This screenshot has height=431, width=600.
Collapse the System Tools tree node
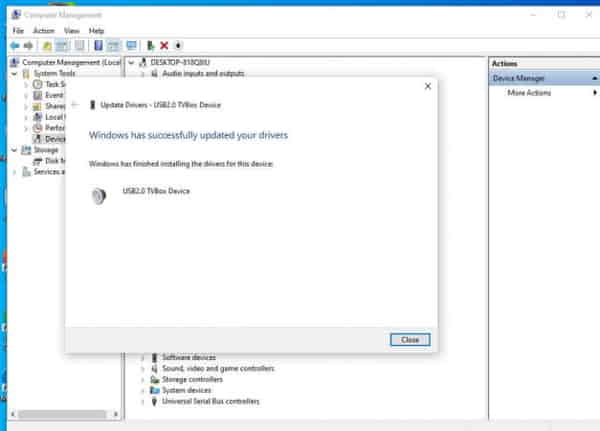pyautogui.click(x=15, y=73)
